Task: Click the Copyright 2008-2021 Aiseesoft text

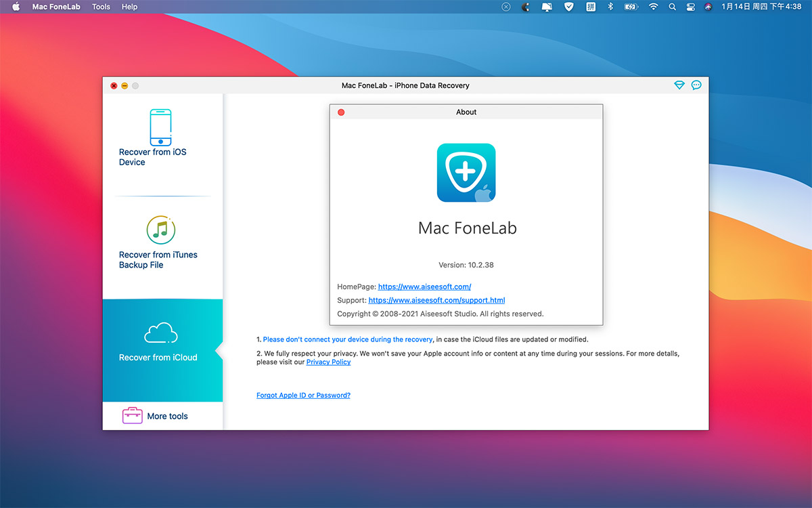Action: coord(441,314)
